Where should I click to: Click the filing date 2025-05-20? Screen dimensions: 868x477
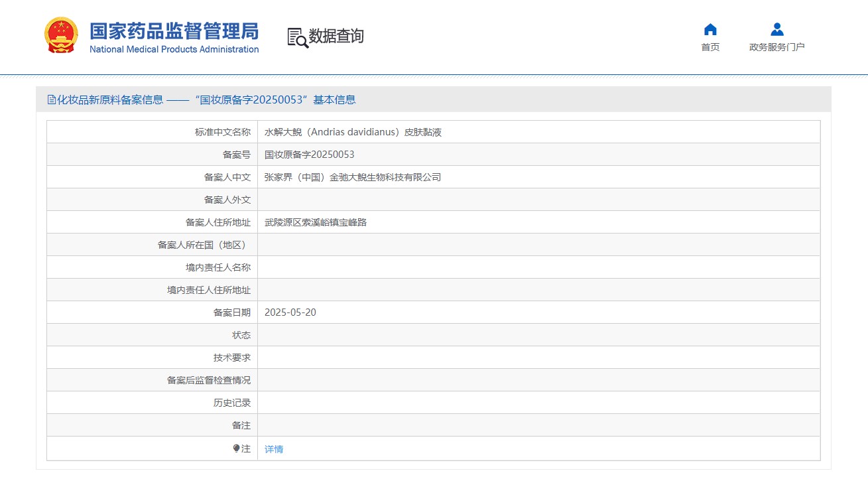point(290,312)
